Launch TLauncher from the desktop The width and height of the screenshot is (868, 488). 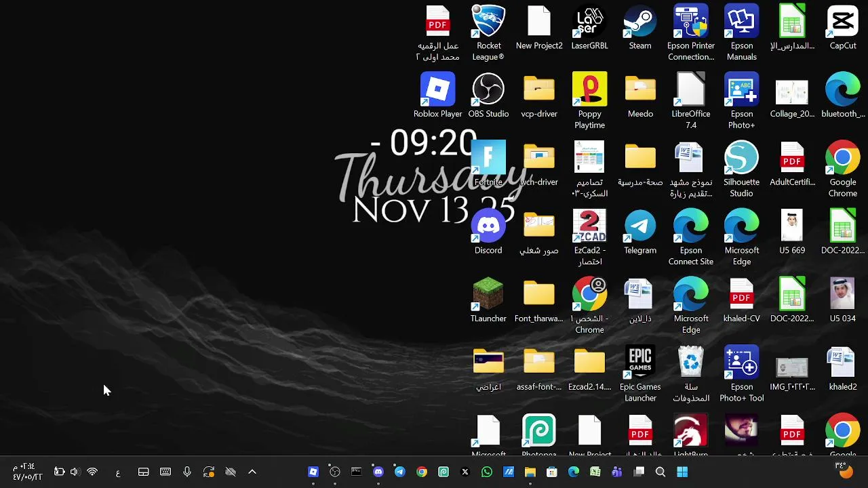point(488,300)
